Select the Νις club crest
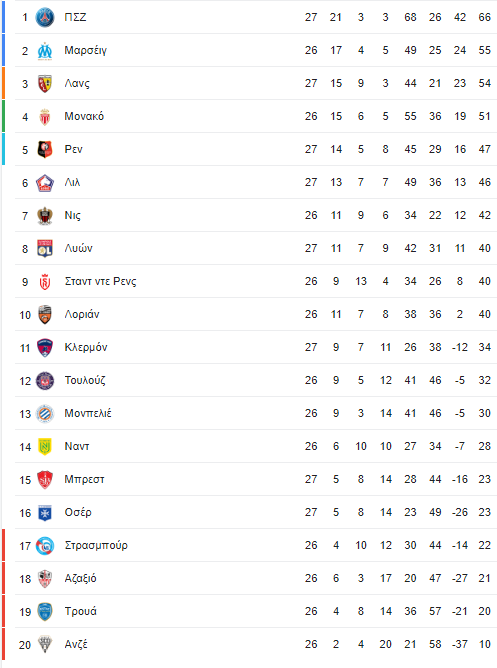The height and width of the screenshot is (668, 497). coord(45,216)
